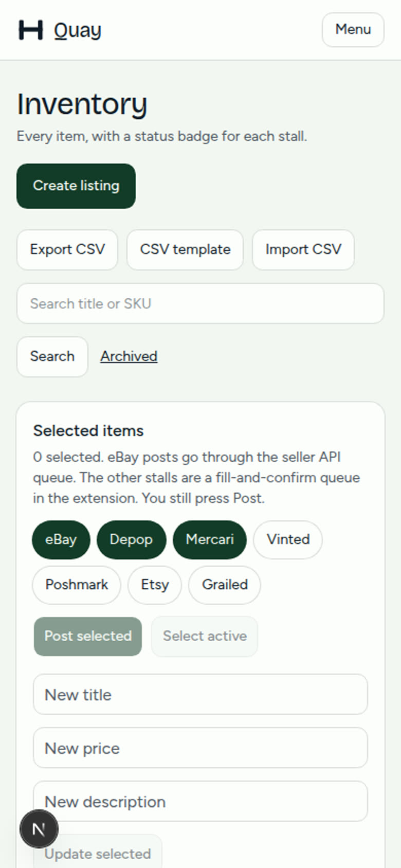Toggle off the eBay stall chip
Screen dimensions: 401x868
pyautogui.click(x=61, y=540)
